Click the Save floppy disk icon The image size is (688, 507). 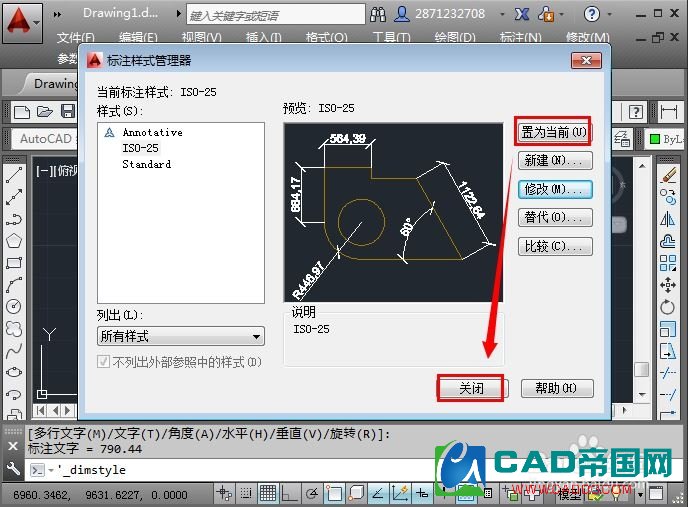[x=68, y=111]
